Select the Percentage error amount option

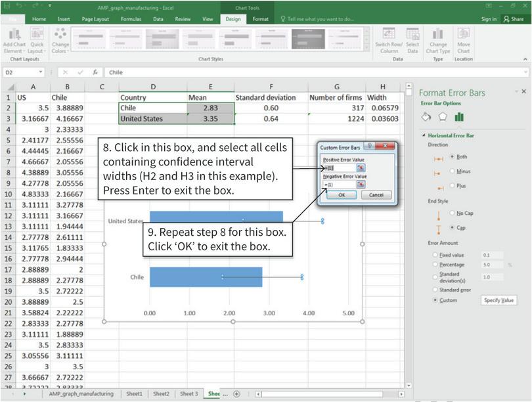pyautogui.click(x=434, y=265)
